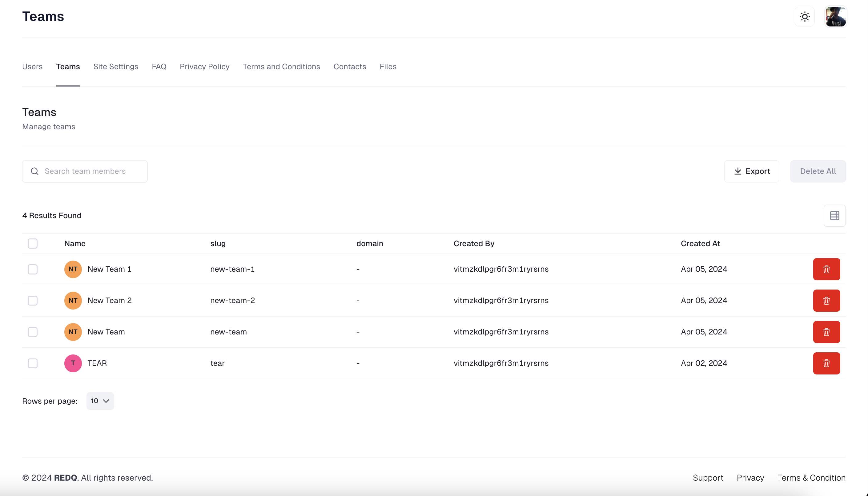This screenshot has height=496, width=868.
Task: Click the Apr 02, 2024 date cell
Action: tap(704, 363)
